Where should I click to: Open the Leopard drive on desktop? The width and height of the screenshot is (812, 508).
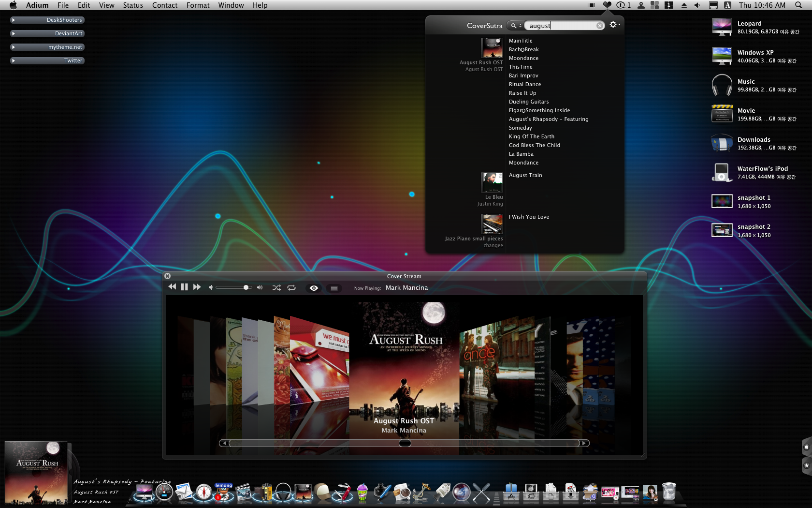coord(722,27)
